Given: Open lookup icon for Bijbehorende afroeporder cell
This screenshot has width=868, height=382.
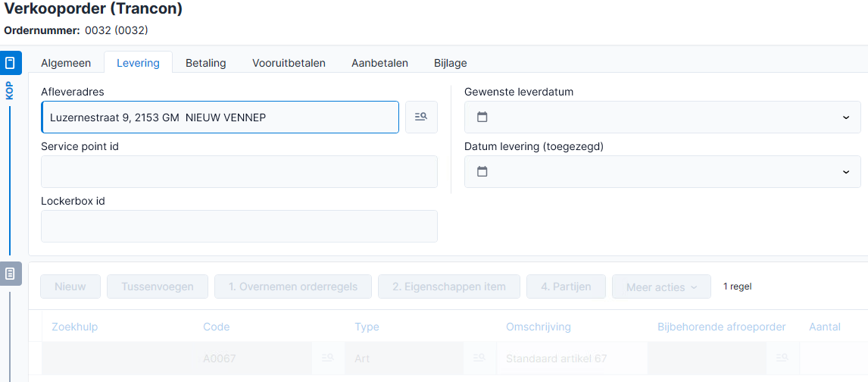Looking at the screenshot, I should pos(782,359).
